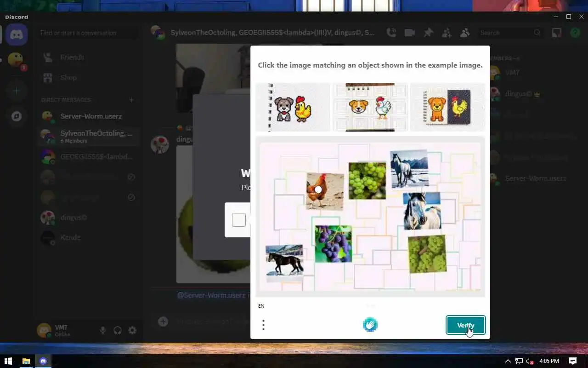Open SylveonTheOctoling group DM
588x368 pixels.
click(88, 137)
